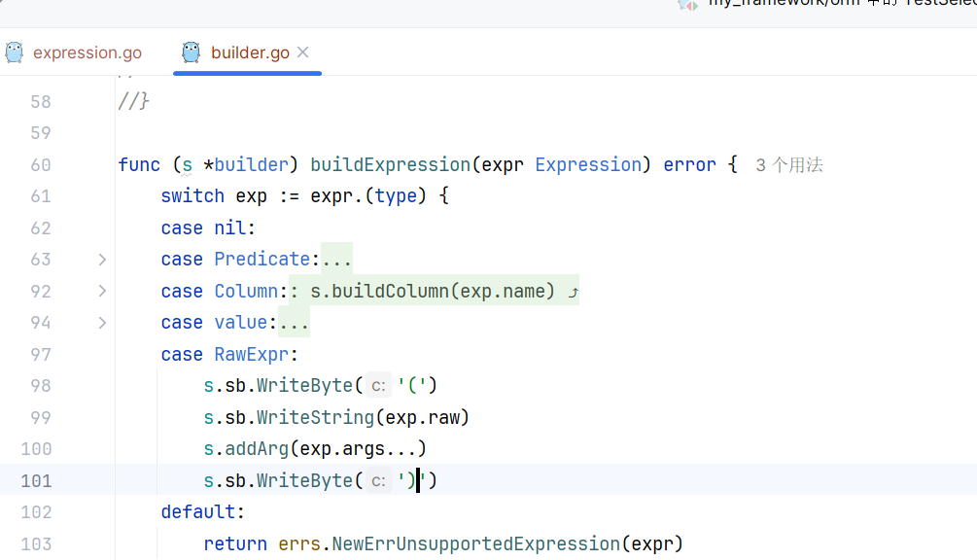Click the Go gopher icon on builder.go
The width and height of the screenshot is (977, 560).
click(x=192, y=52)
